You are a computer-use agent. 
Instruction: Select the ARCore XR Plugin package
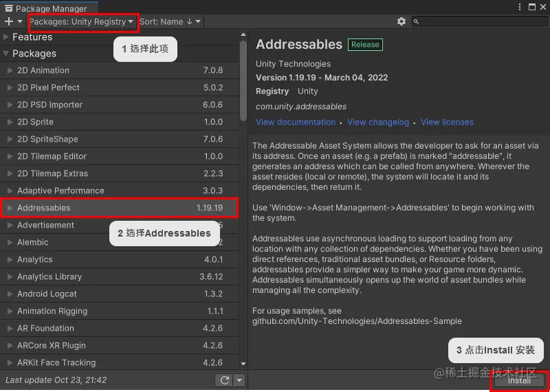(x=119, y=346)
